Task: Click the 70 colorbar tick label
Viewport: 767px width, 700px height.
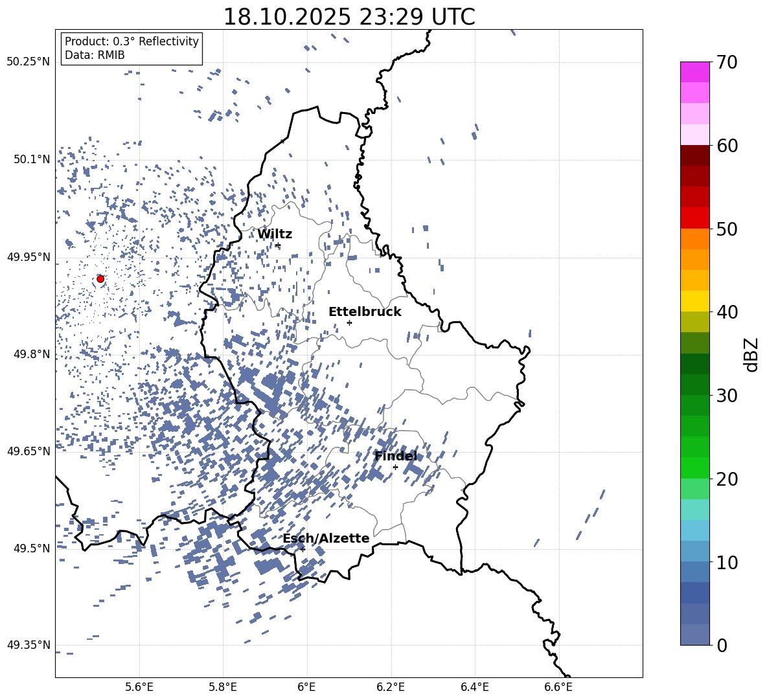Action: click(x=727, y=62)
